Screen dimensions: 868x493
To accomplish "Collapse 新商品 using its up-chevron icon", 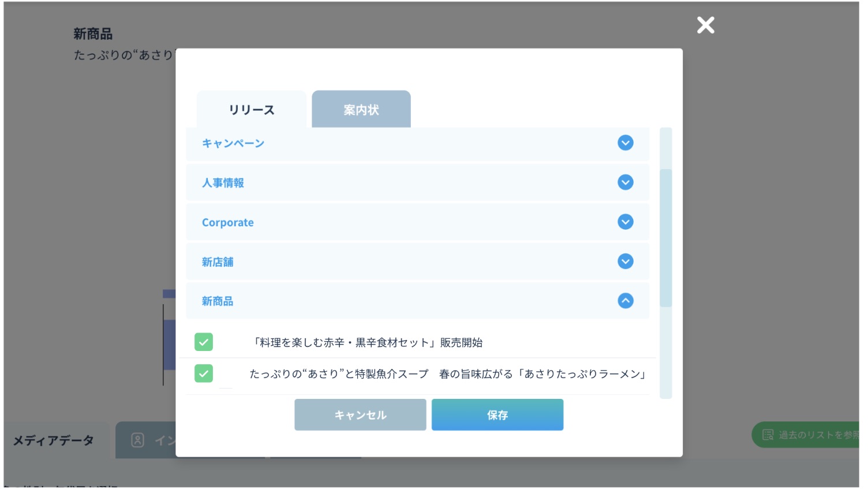I will (625, 301).
